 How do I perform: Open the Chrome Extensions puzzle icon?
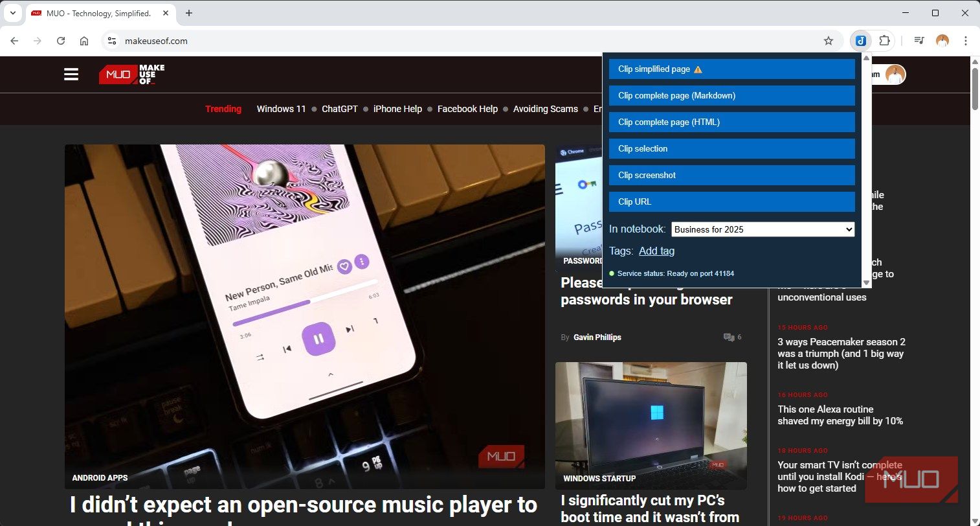coord(884,41)
